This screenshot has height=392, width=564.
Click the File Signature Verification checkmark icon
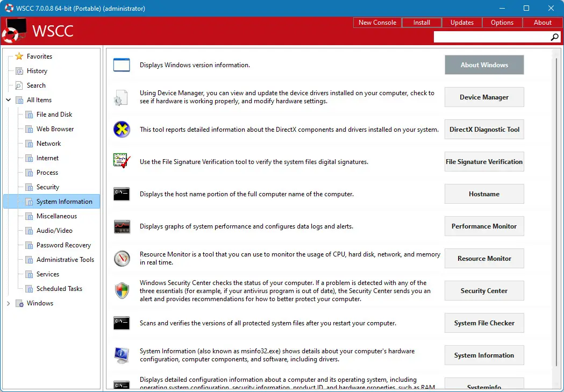122,161
